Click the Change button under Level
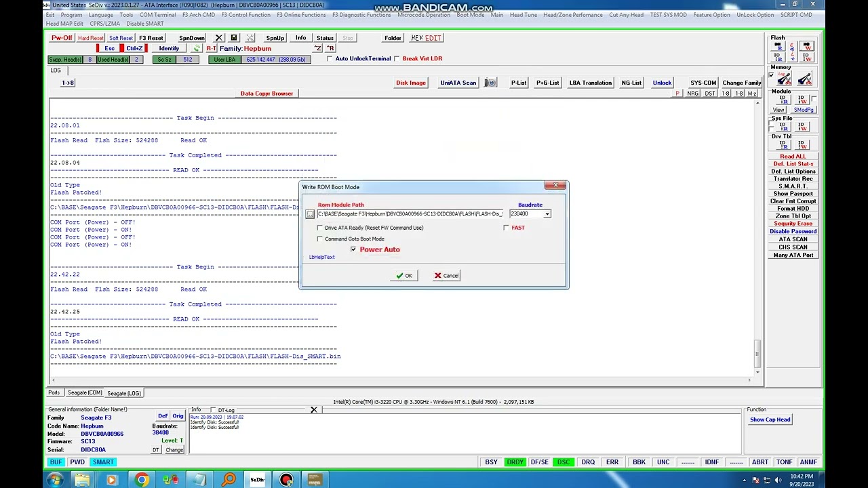 pyautogui.click(x=174, y=450)
